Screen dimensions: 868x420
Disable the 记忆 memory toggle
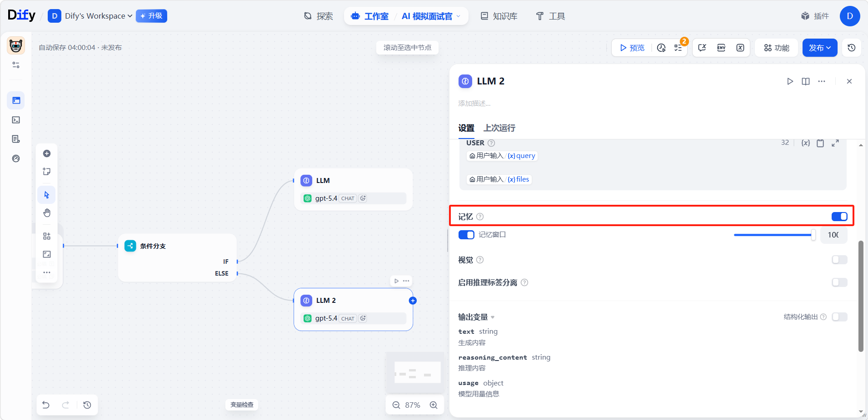[x=839, y=217]
